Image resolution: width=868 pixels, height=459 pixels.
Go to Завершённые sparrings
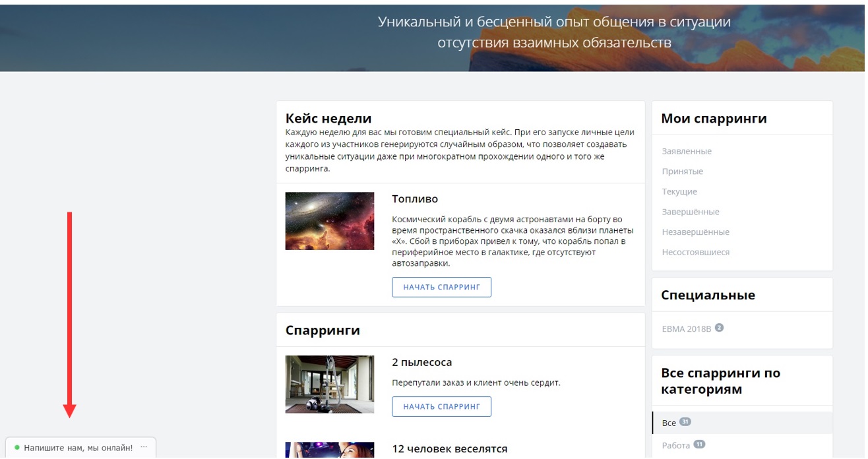click(x=691, y=212)
